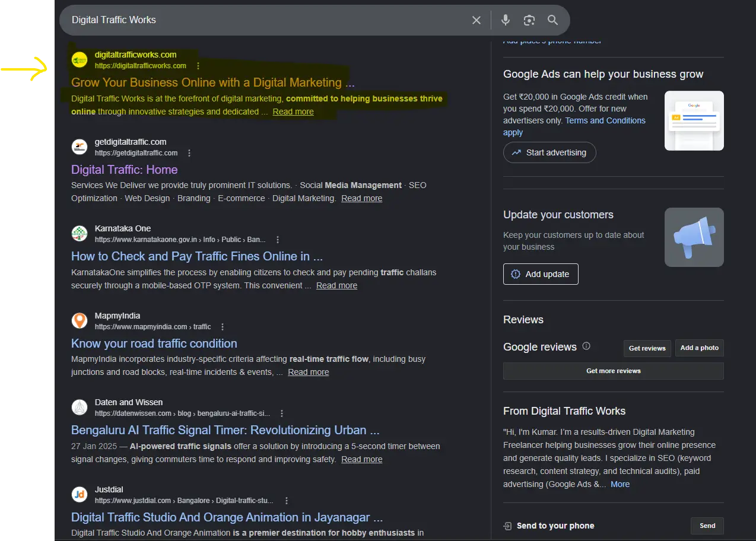Click the Justdial site favicon
756x541 pixels.
point(80,495)
